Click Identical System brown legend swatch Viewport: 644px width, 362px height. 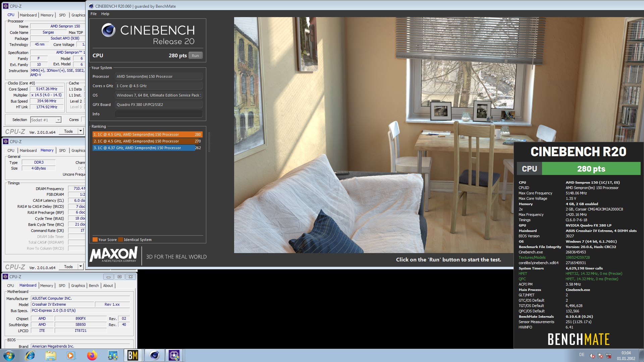point(120,240)
